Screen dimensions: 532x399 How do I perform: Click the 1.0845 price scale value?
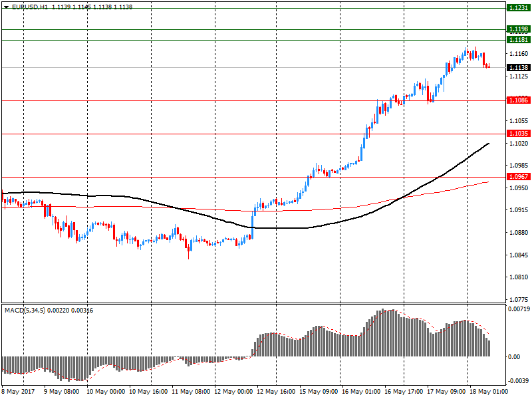(519, 255)
